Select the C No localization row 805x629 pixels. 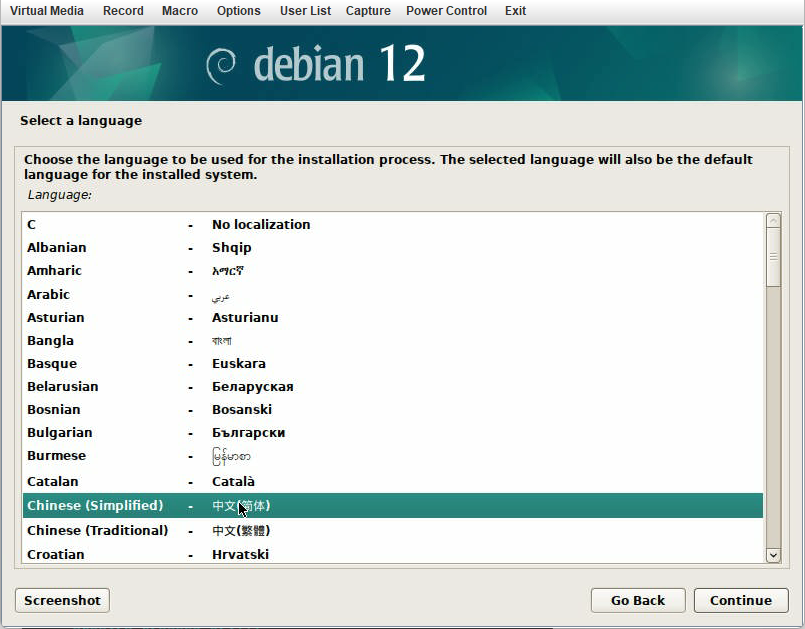pyautogui.click(x=393, y=225)
